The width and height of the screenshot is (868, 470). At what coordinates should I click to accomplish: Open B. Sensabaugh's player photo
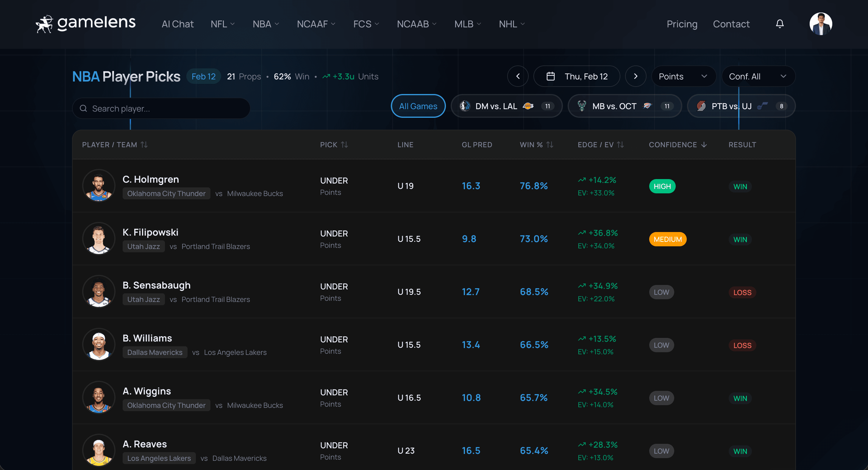pos(99,292)
